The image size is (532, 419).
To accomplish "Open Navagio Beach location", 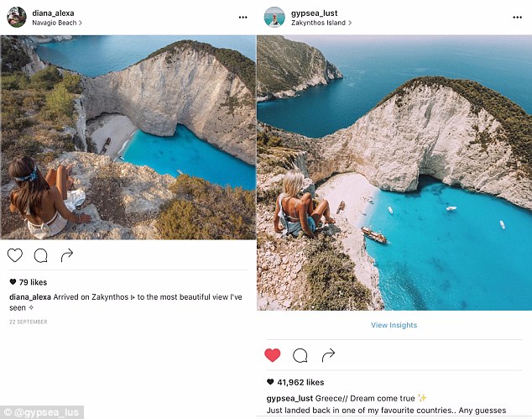I will click(57, 23).
